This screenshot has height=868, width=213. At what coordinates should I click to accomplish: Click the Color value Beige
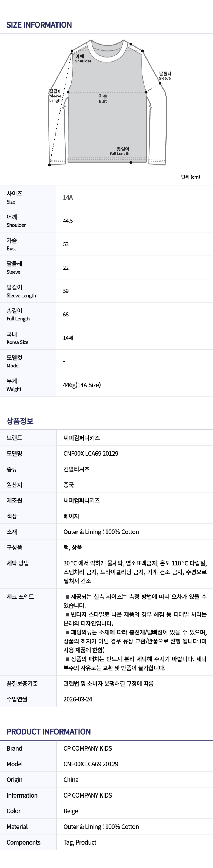pyautogui.click(x=71, y=811)
